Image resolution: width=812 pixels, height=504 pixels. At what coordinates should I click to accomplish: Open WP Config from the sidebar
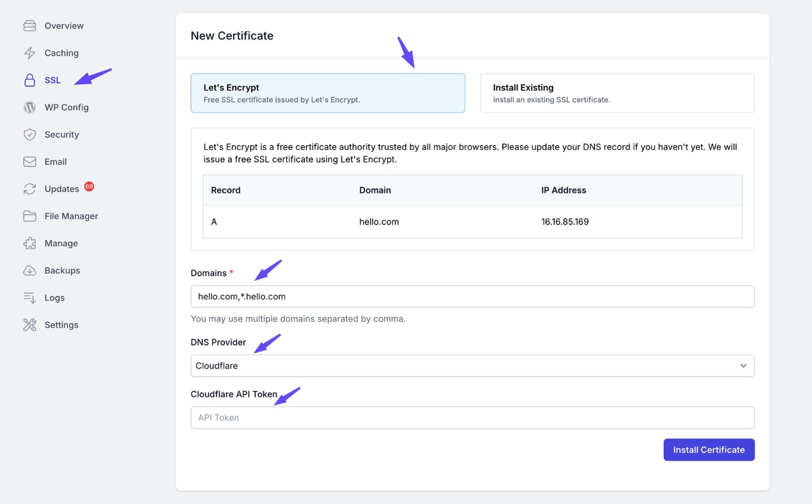coord(66,107)
